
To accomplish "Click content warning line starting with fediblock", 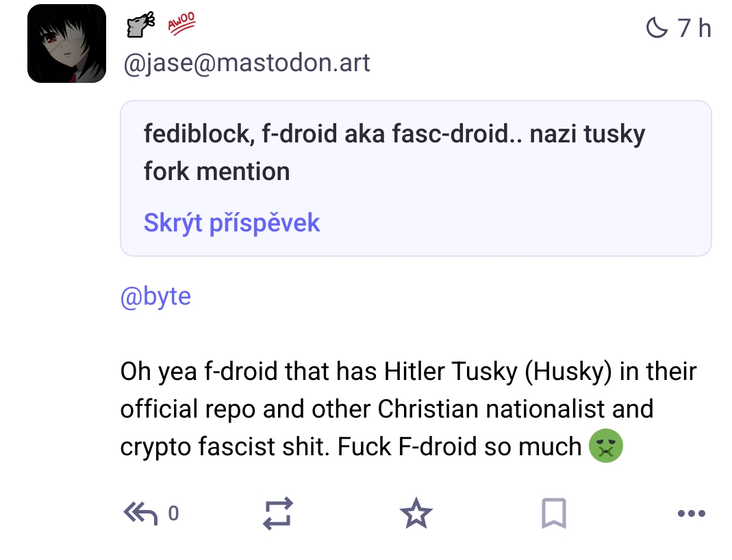I will [x=394, y=134].
